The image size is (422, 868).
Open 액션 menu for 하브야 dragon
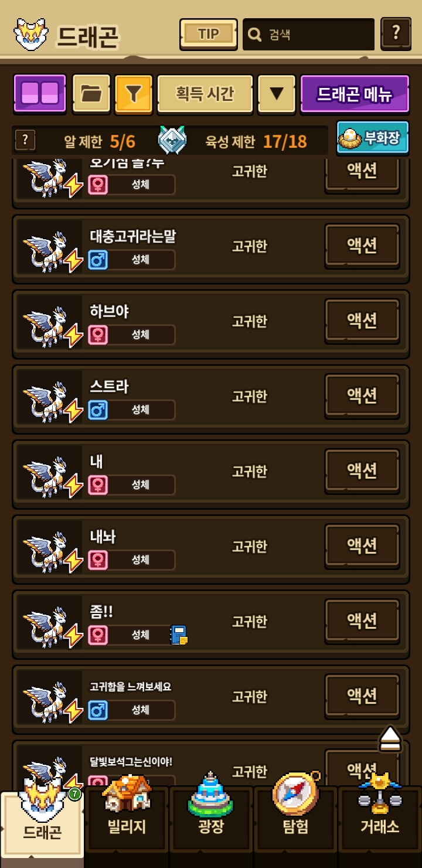point(362,321)
